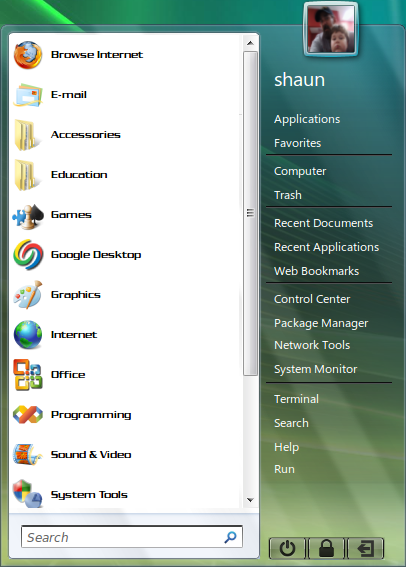Show Recent Documents
406x567 pixels.
click(324, 223)
